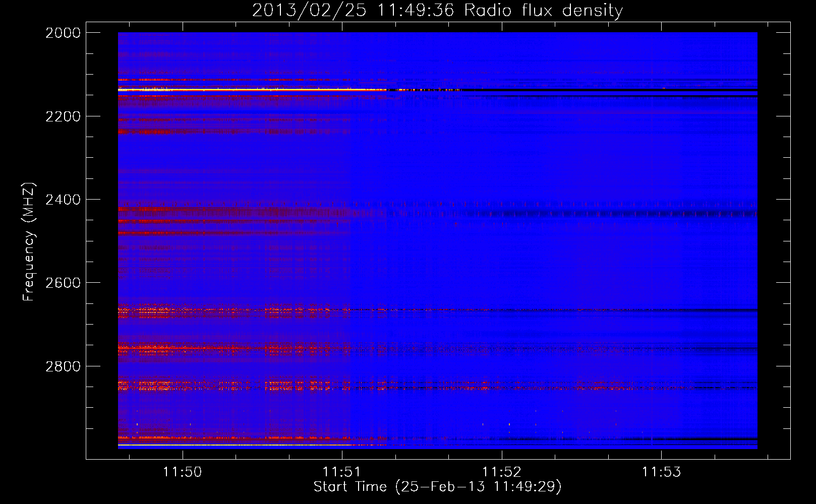The width and height of the screenshot is (816, 504).
Task: Click the '11:50' time axis label
Action: (x=182, y=472)
